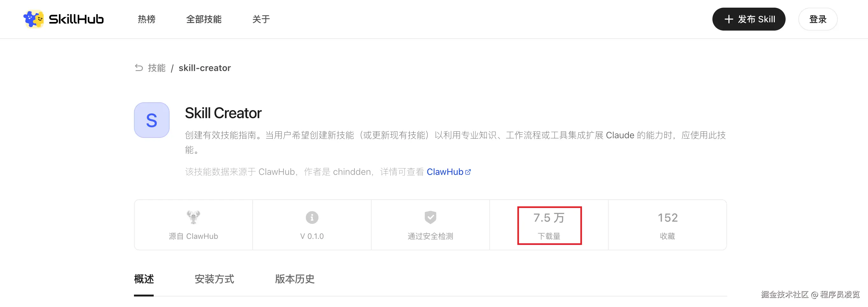Switch to the 安装方式 tab
This screenshot has height=307, width=868.
pos(214,279)
